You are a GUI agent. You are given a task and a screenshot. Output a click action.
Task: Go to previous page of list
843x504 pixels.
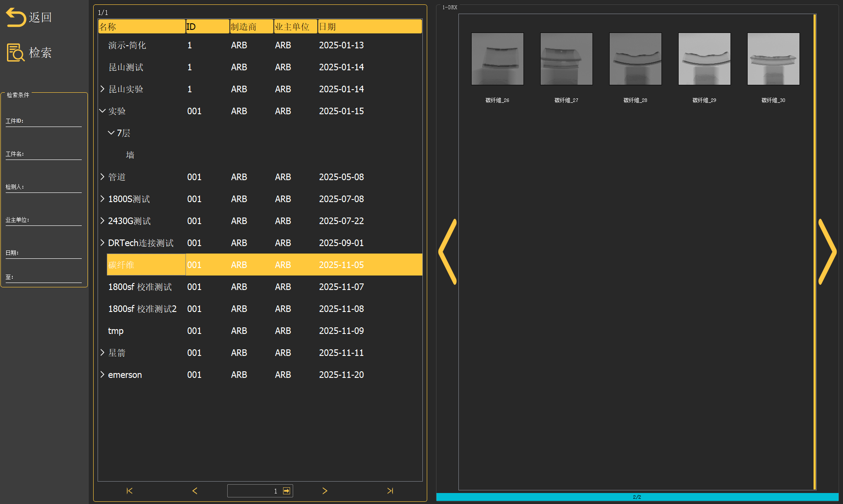tap(195, 491)
